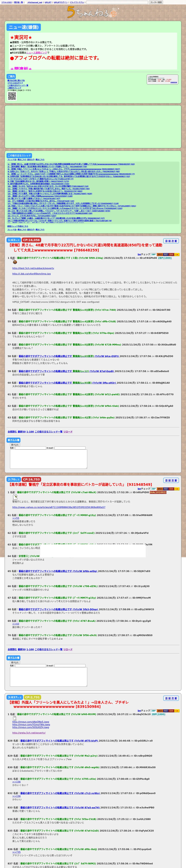The image size is (186, 868).
Task: Click 目前次新 navigation on thread 786648259
Action: (x=171, y=241)
